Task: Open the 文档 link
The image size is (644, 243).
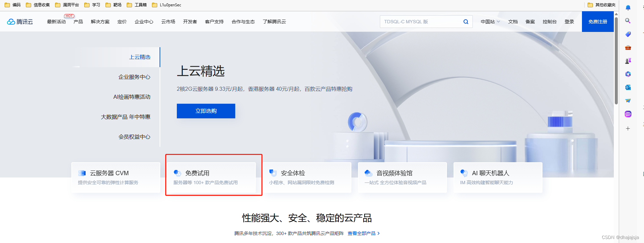Action: click(513, 22)
